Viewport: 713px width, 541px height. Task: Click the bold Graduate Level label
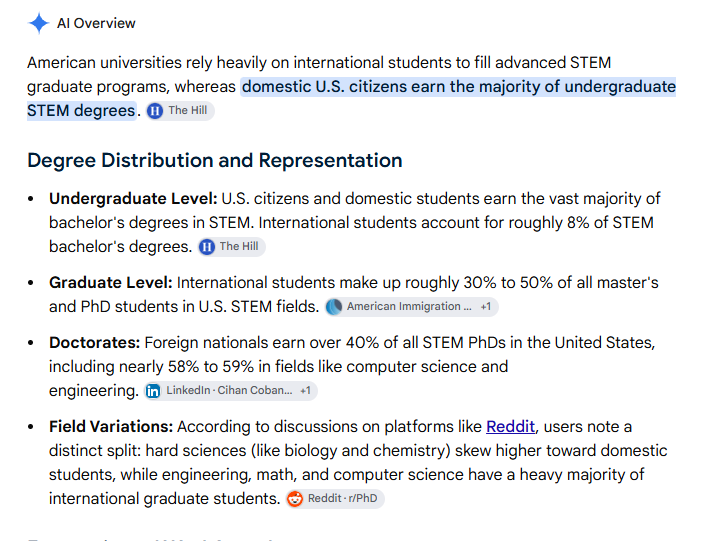[x=111, y=283]
